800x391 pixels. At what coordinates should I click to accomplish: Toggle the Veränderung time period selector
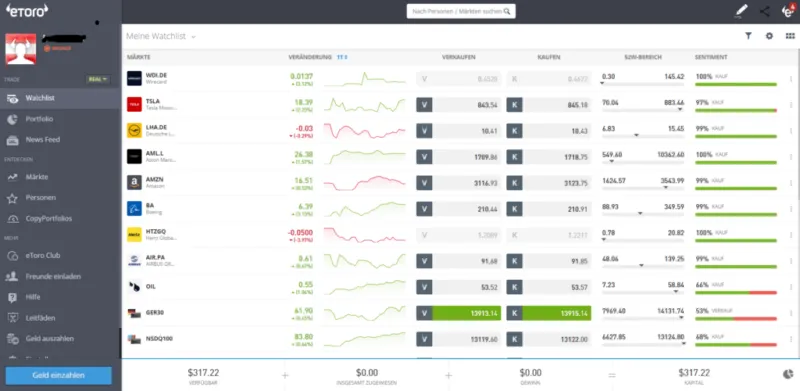pyautogui.click(x=342, y=57)
